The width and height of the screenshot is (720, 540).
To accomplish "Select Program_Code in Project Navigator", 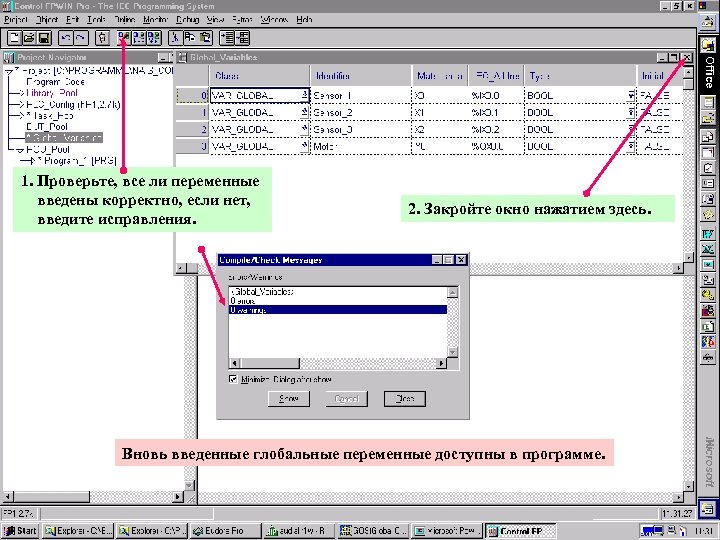I will [56, 82].
